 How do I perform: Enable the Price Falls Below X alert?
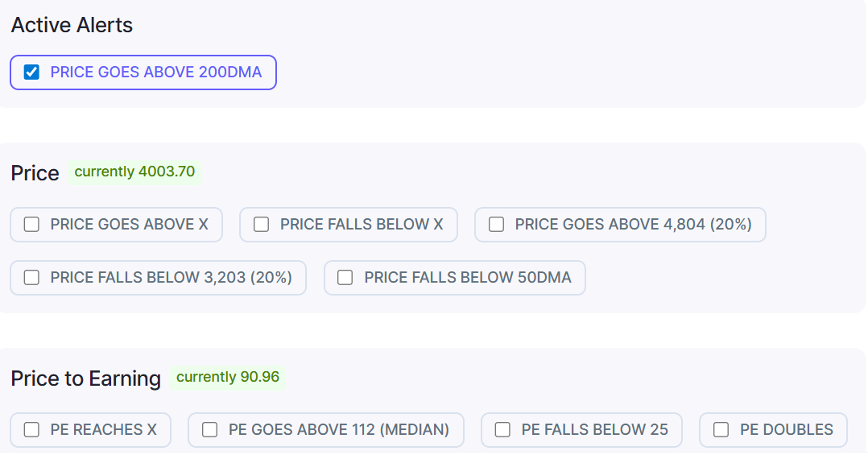261,225
